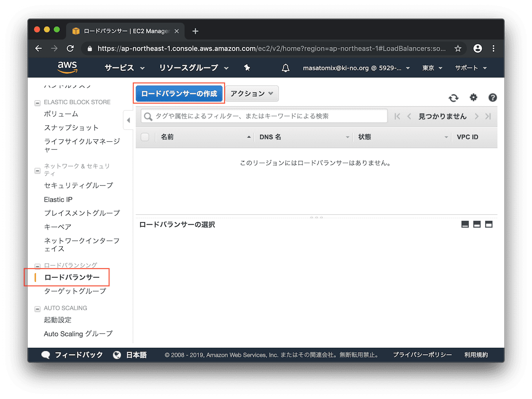This screenshot has width=532, height=399.
Task: Open プレイスメントグループ in the sidebar
Action: 82,213
